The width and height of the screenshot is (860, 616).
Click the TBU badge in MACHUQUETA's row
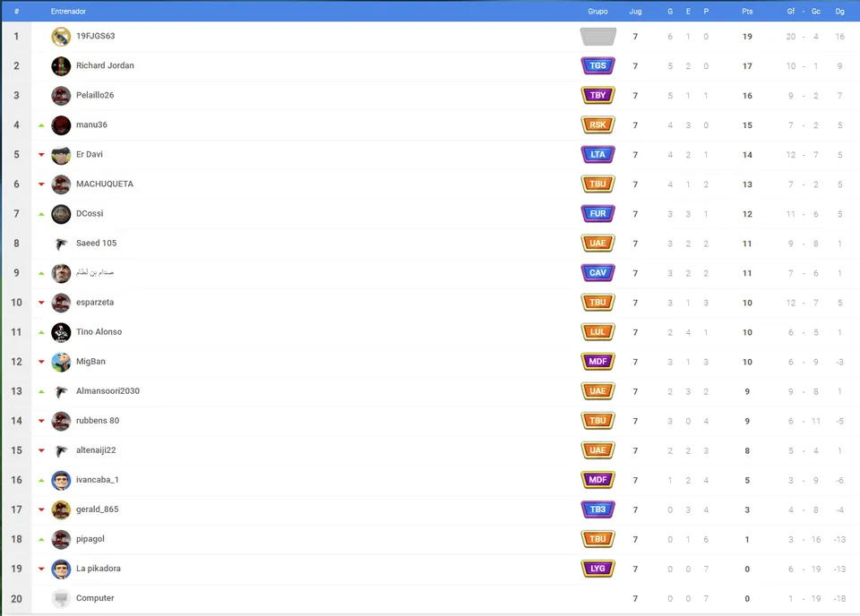[598, 184]
